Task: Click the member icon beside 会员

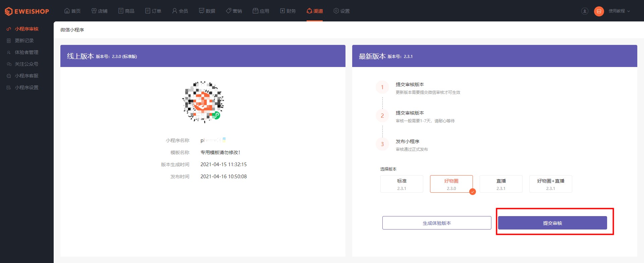Action: click(174, 11)
